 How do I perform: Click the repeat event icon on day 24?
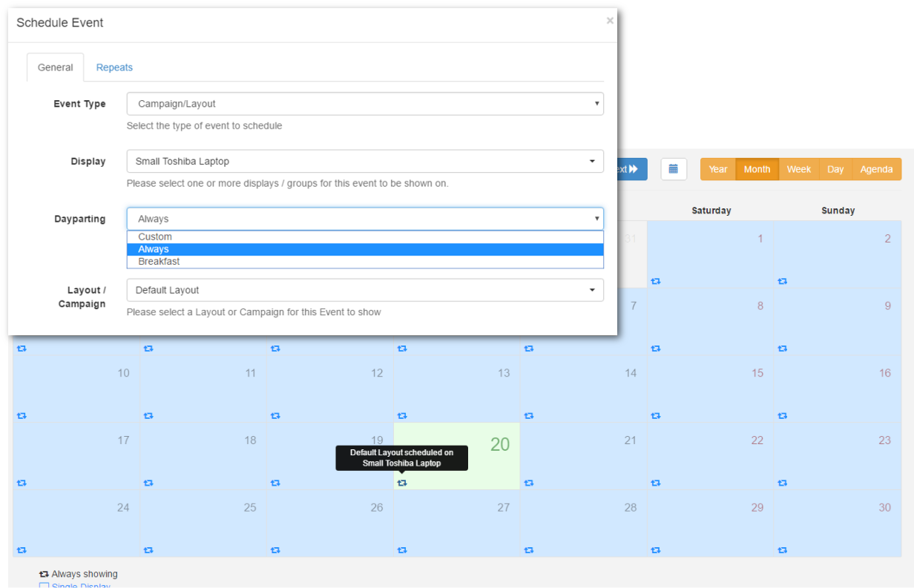(22, 550)
